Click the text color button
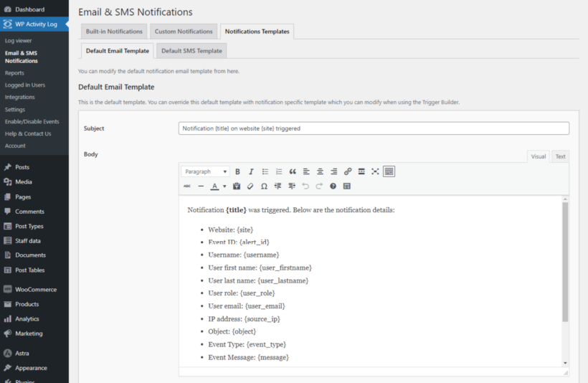The width and height of the screenshot is (588, 383). pyautogui.click(x=214, y=186)
